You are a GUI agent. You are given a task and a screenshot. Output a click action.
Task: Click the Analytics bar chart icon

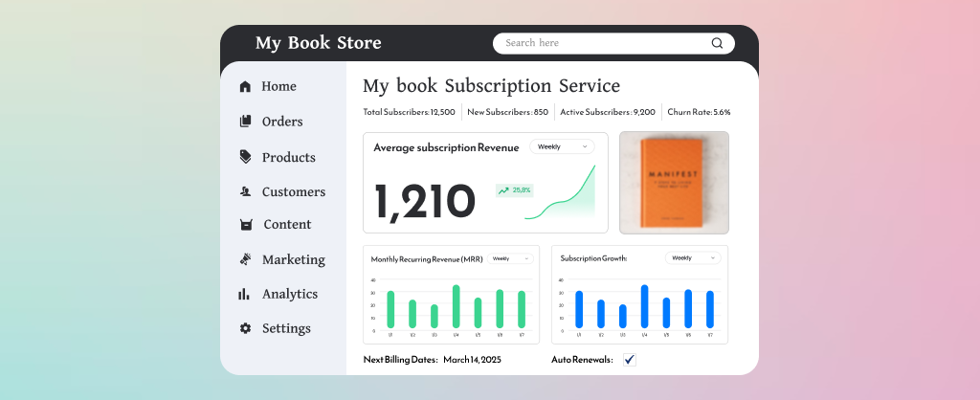[x=245, y=294]
